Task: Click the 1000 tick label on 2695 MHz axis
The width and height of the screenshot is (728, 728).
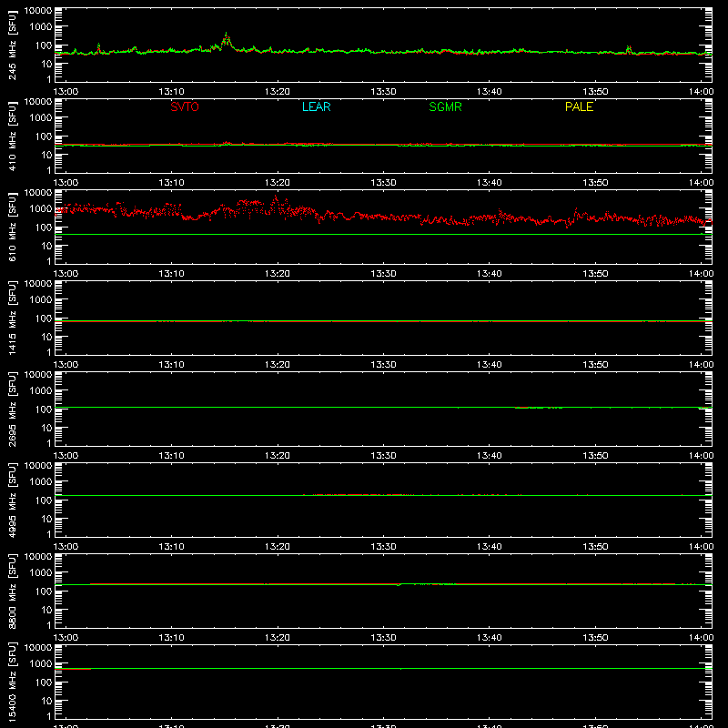Action: [x=41, y=391]
